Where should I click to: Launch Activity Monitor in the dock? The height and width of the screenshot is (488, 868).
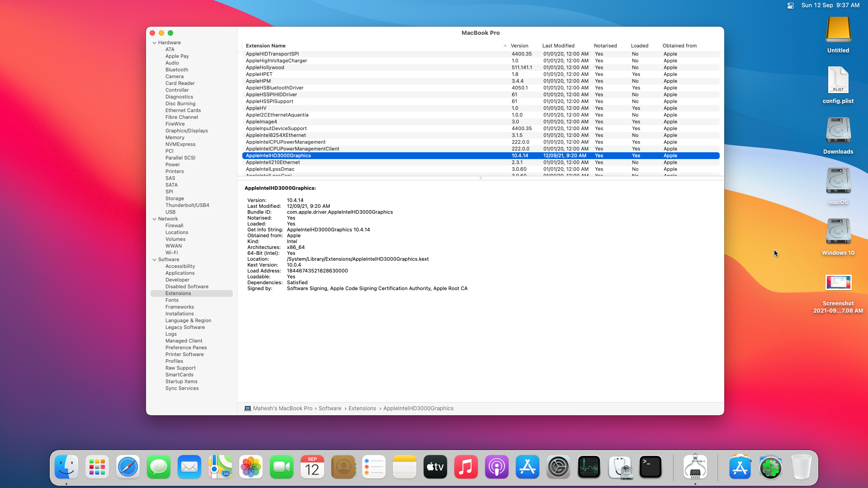(x=589, y=467)
